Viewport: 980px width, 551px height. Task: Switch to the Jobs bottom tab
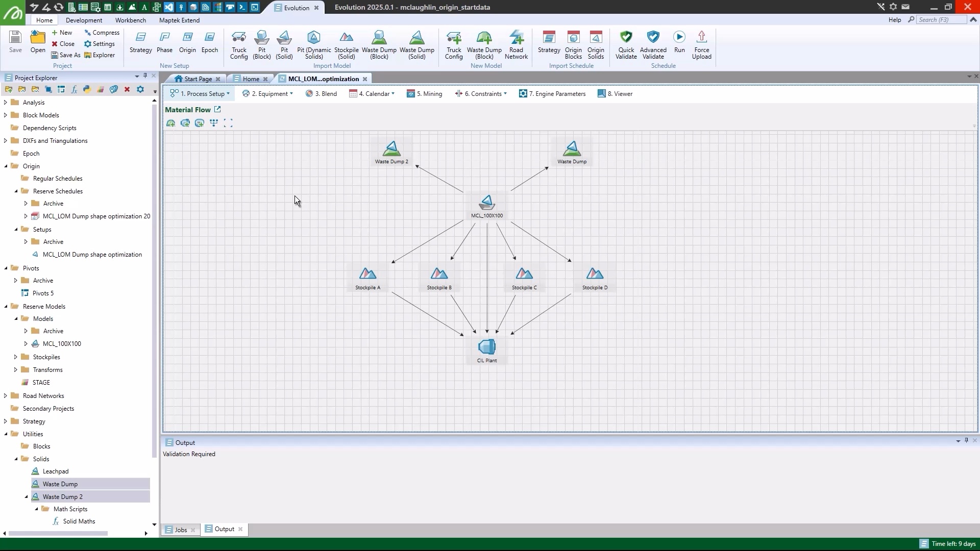[180, 530]
